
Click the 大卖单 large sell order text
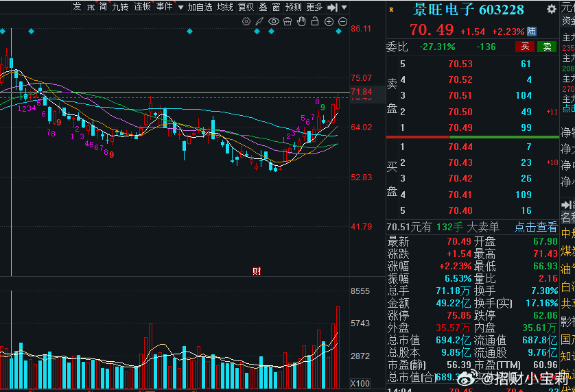point(483,227)
